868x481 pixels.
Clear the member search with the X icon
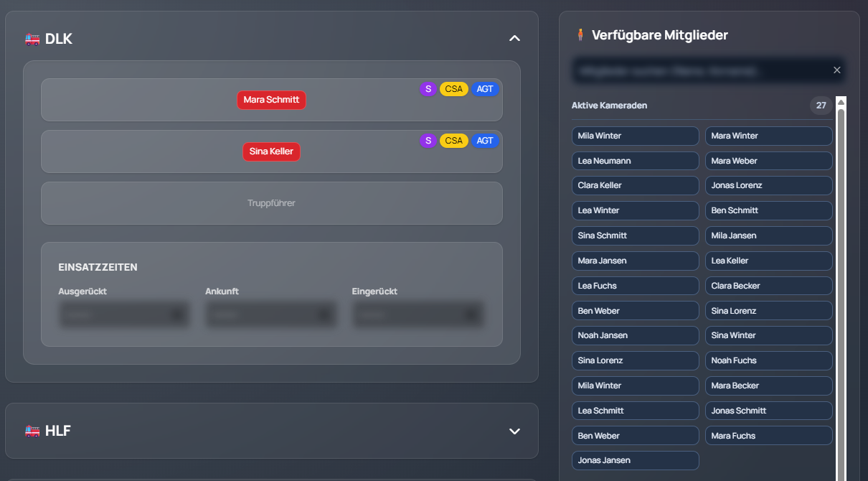point(836,70)
